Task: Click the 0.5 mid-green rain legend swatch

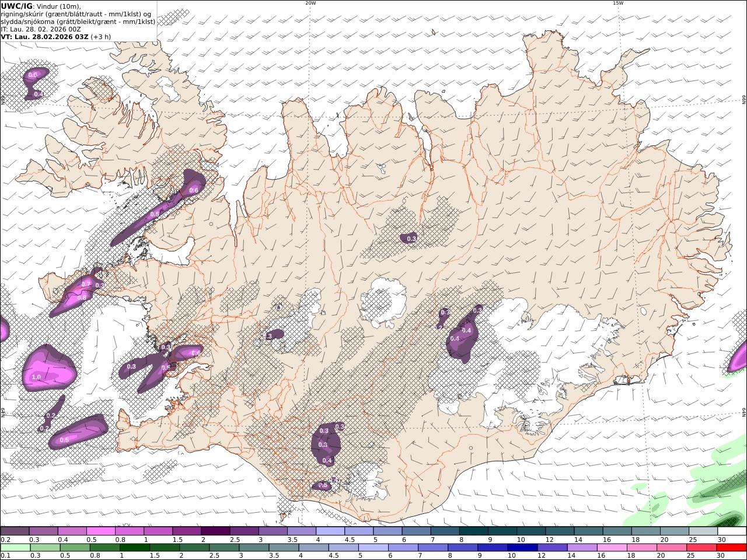Action: [75, 548]
